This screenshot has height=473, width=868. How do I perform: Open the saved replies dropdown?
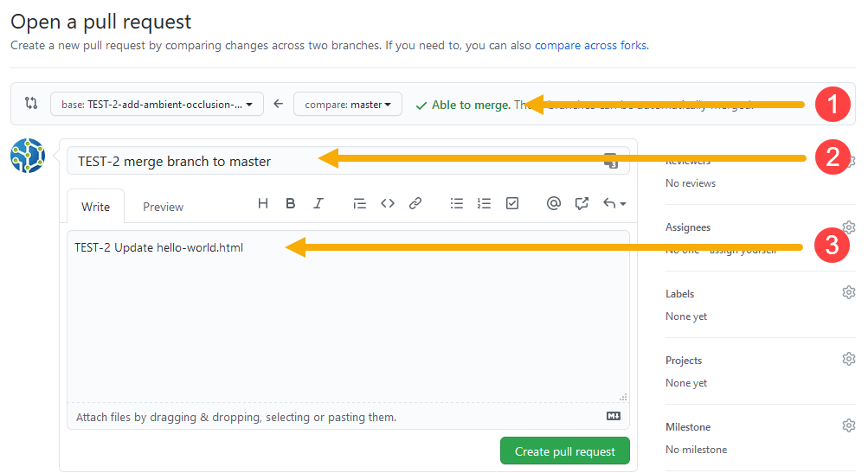click(x=614, y=203)
